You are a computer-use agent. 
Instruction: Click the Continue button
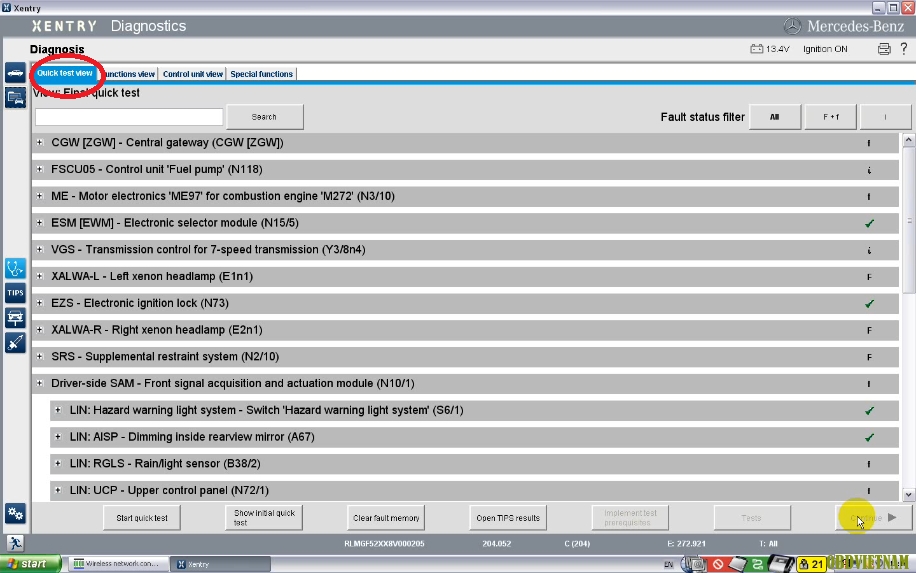[x=873, y=518]
